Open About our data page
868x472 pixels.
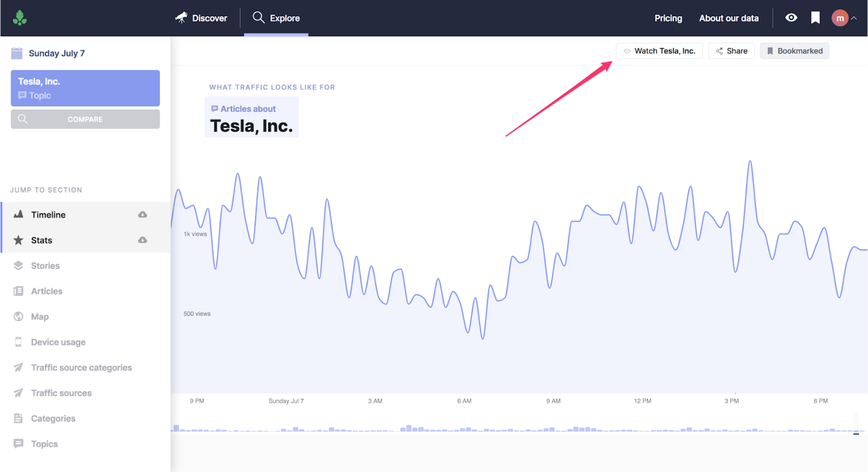(x=729, y=18)
